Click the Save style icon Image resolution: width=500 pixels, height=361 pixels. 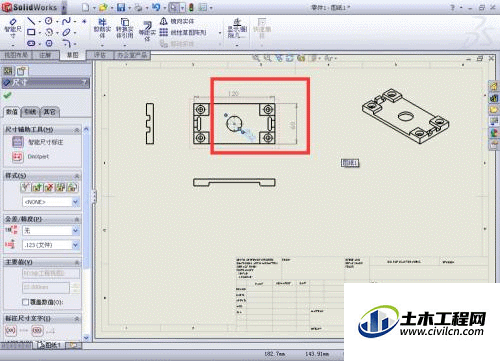60,187
